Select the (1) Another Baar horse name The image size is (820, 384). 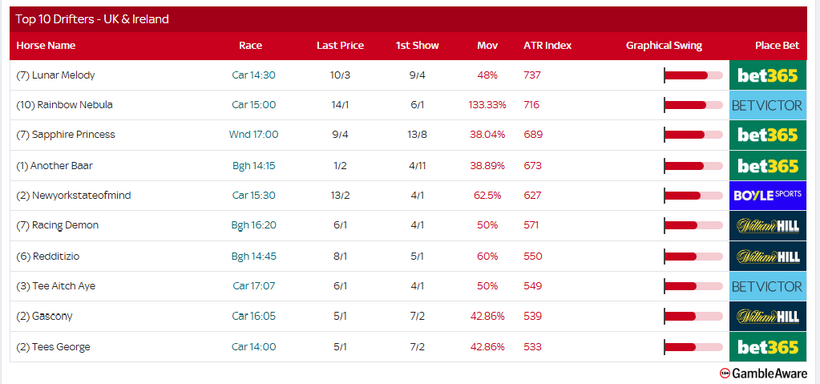point(54,165)
